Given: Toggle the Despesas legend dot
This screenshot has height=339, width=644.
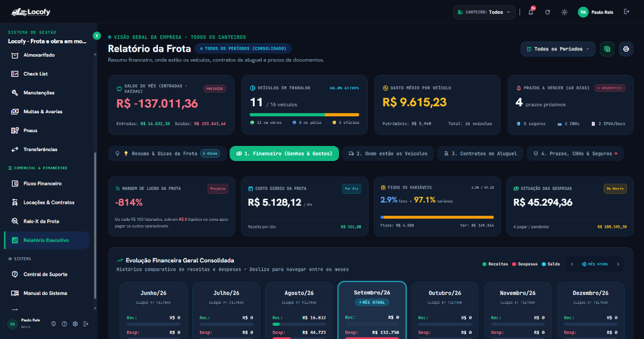Looking at the screenshot, I should 514,264.
